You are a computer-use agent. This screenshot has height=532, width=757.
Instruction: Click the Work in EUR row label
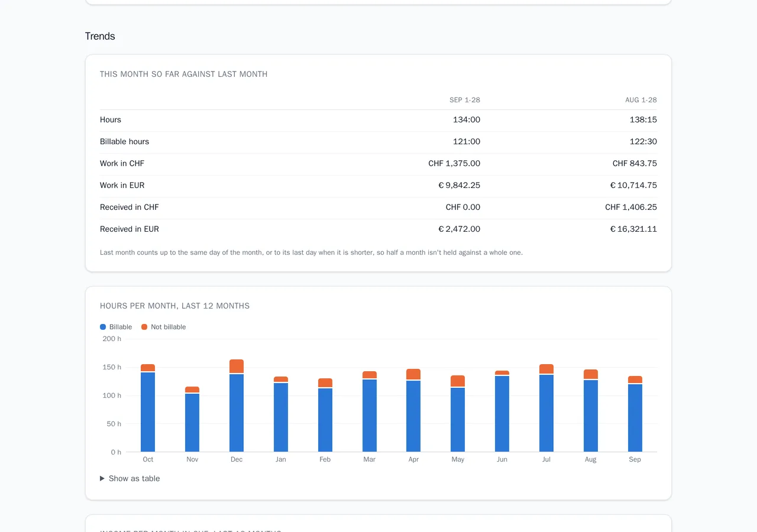(x=122, y=186)
